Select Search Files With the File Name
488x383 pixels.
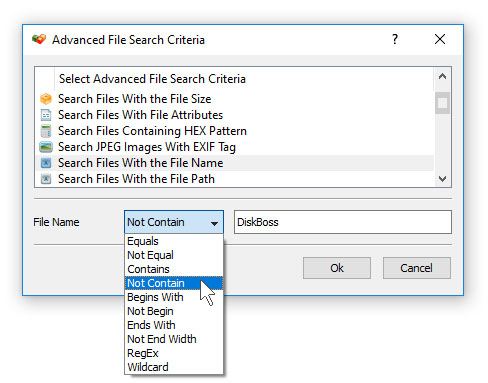tap(234, 163)
